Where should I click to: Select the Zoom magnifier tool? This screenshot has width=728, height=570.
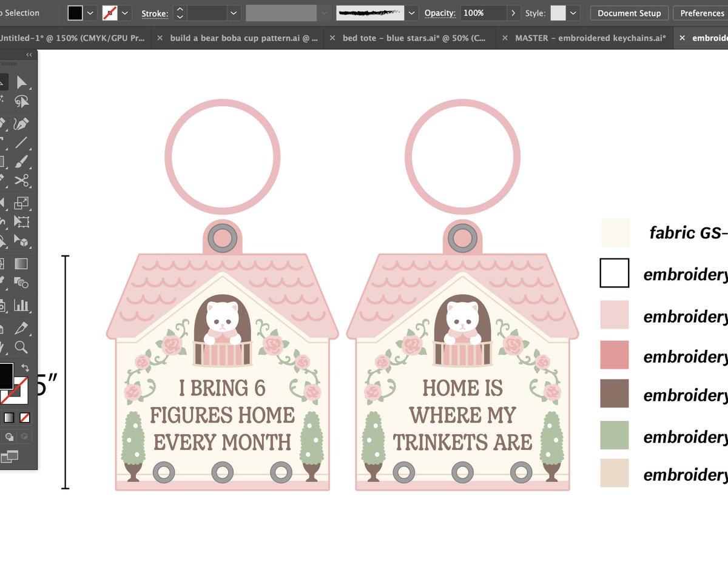[22, 347]
